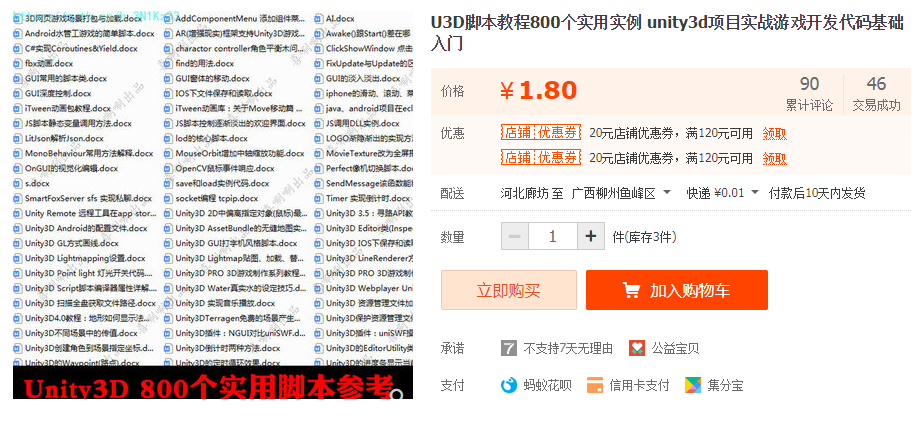
Task: Click file name Unity3D倒计时两种方法.docx
Action: [228, 348]
